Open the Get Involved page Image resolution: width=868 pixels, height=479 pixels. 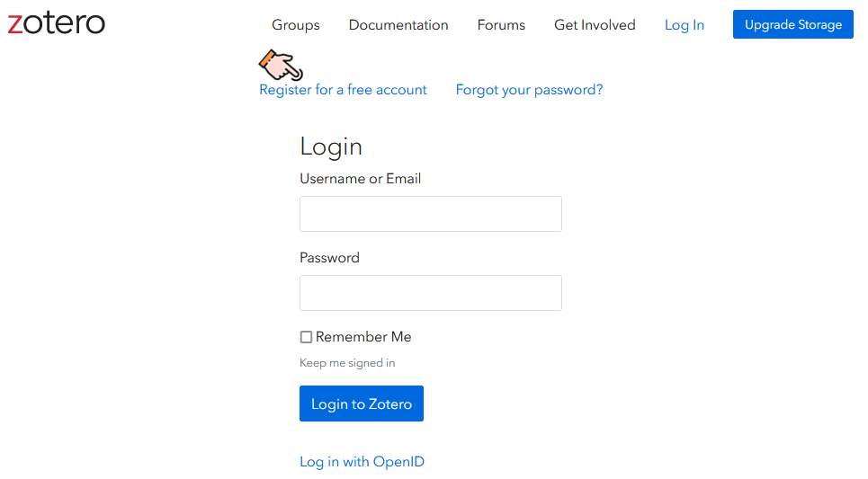[x=595, y=25]
